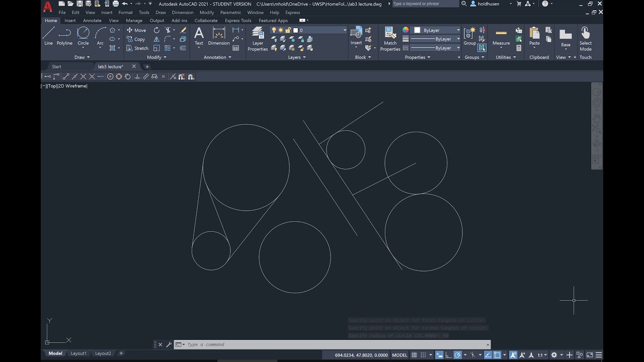Image resolution: width=644 pixels, height=362 pixels.
Task: Click the Snap to Tangent icon
Action: pyautogui.click(x=127, y=76)
